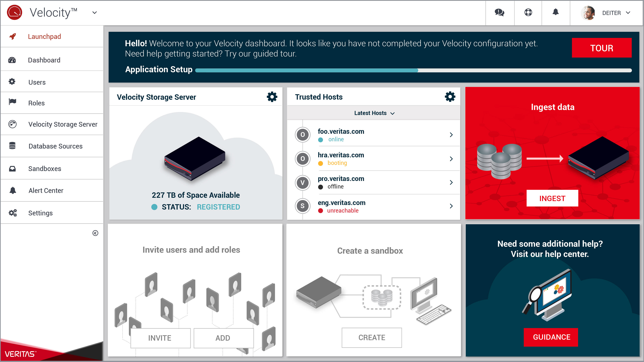Open notifications bell in top bar
Viewport: 644px width, 362px height.
[x=555, y=12]
